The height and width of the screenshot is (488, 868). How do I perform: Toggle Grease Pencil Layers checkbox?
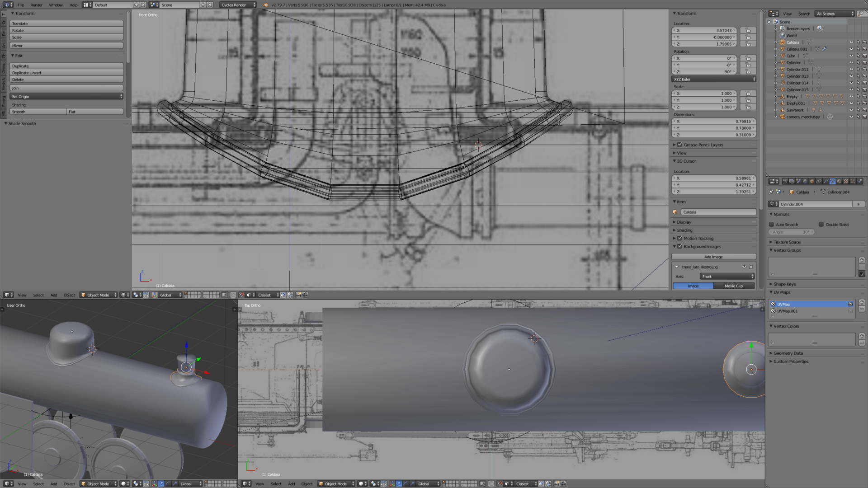[679, 145]
